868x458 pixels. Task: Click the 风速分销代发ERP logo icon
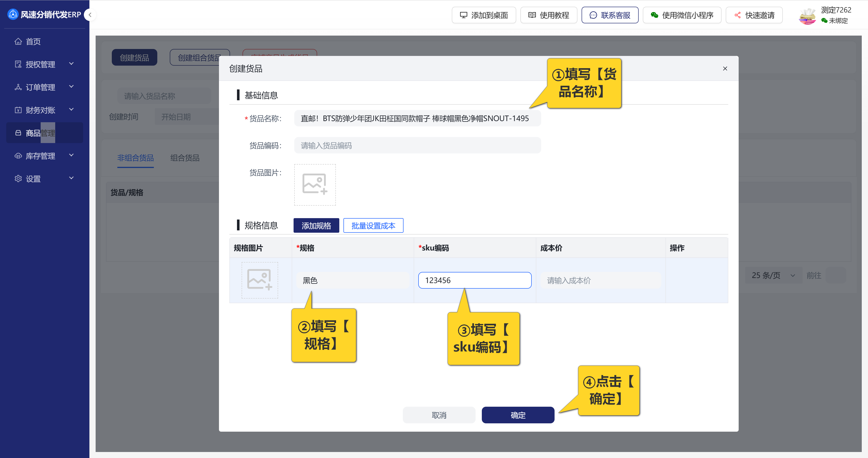13,15
